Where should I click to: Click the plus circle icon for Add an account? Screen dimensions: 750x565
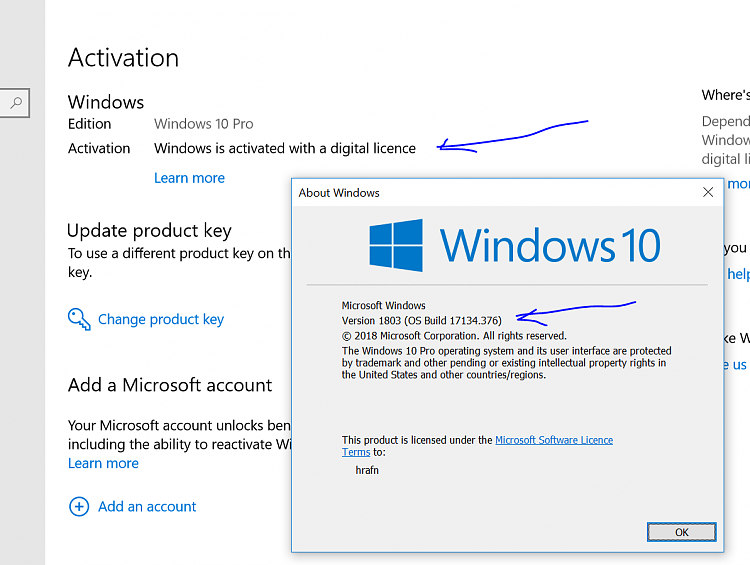click(x=79, y=507)
